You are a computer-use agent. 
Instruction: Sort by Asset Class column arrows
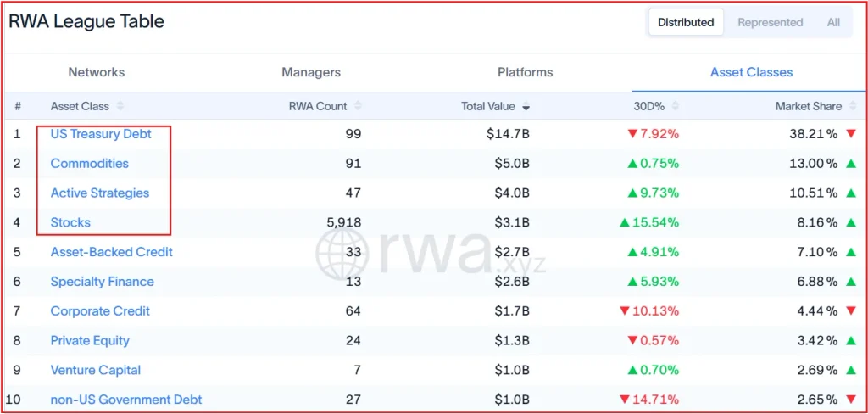pos(120,106)
